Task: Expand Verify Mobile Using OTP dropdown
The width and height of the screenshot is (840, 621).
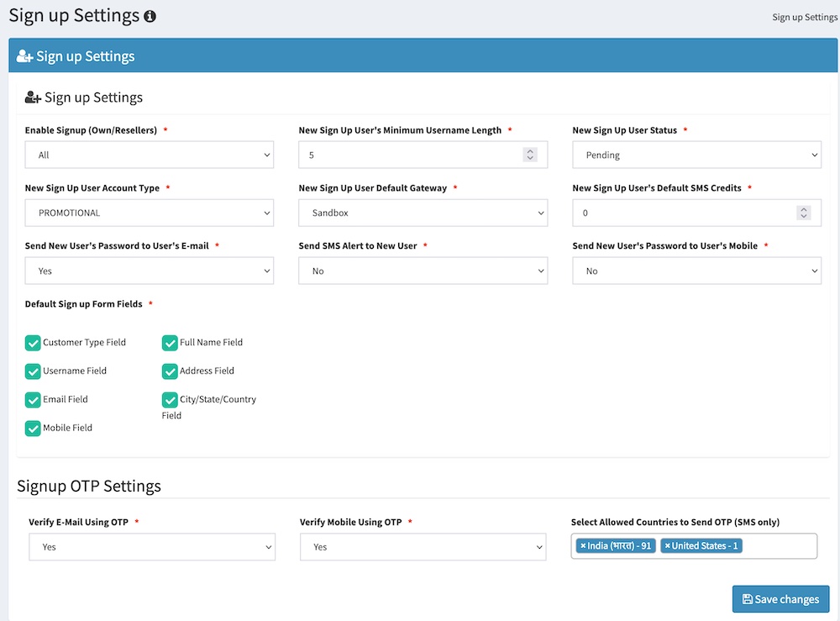Action: (423, 546)
